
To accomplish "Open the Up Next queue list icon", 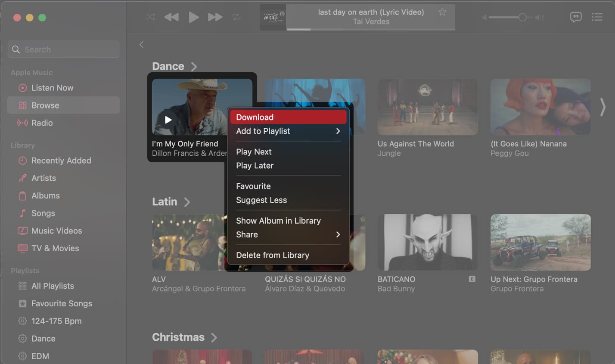I will pyautogui.click(x=597, y=17).
